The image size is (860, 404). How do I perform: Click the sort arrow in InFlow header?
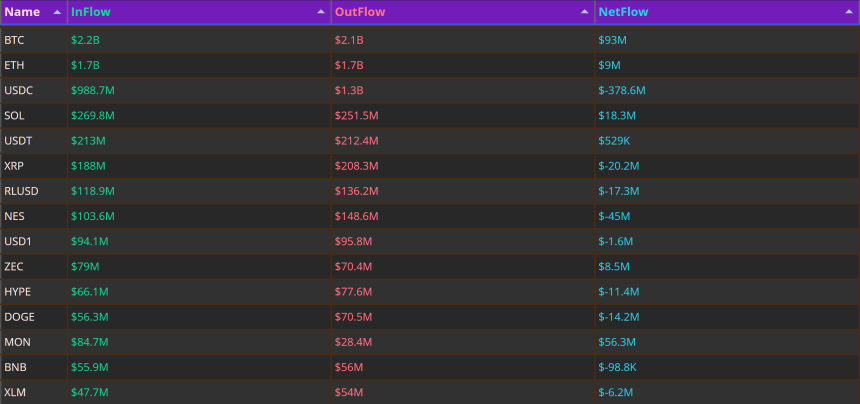tap(321, 12)
